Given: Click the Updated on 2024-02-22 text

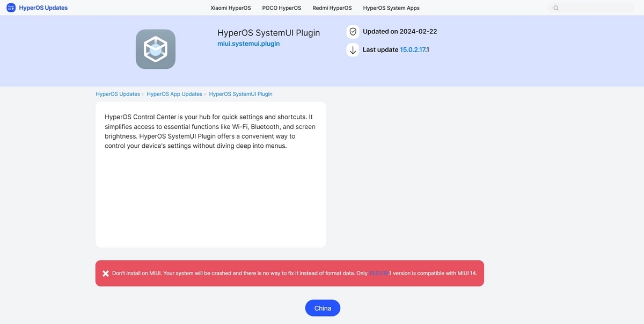Looking at the screenshot, I should click(400, 32).
